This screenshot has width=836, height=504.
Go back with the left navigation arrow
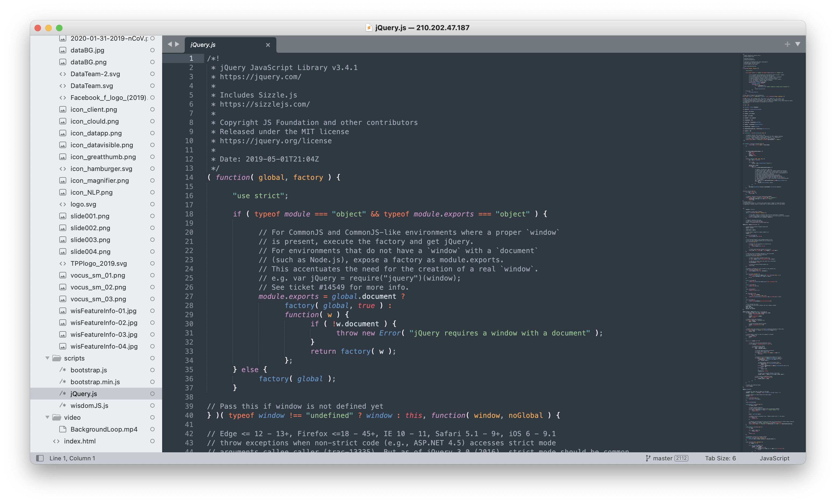(x=170, y=44)
